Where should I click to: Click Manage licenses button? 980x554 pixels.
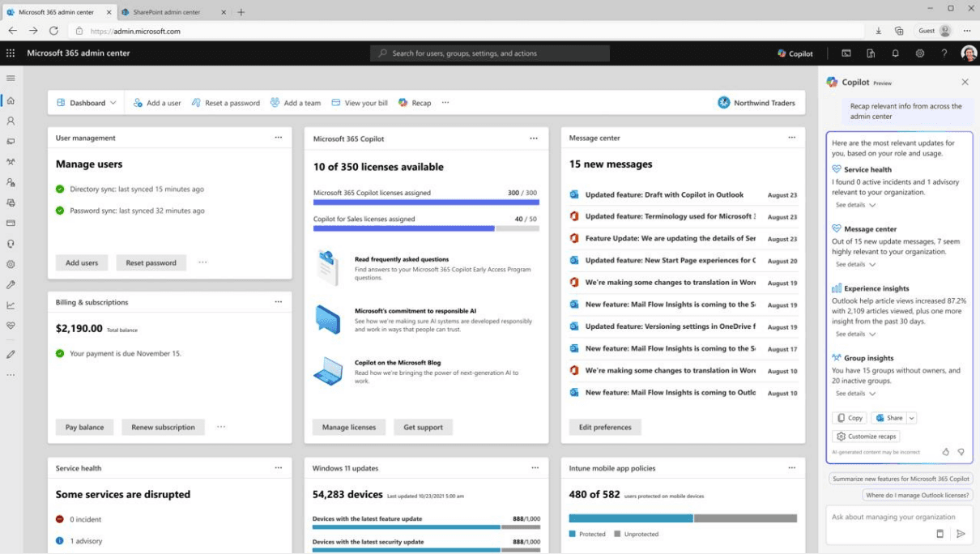coord(349,427)
